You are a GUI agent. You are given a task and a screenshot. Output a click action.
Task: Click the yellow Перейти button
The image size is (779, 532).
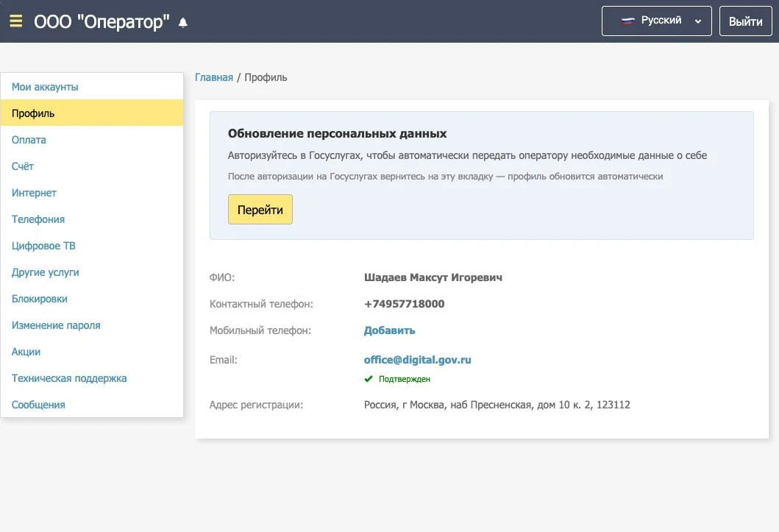point(260,210)
